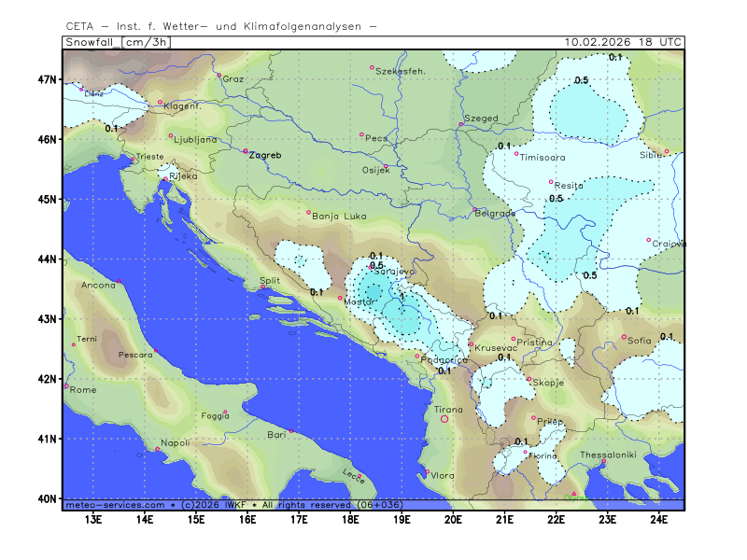Screen dimensions: 747x560
Task: Select the Tirana city circle marker
Action: (444, 419)
